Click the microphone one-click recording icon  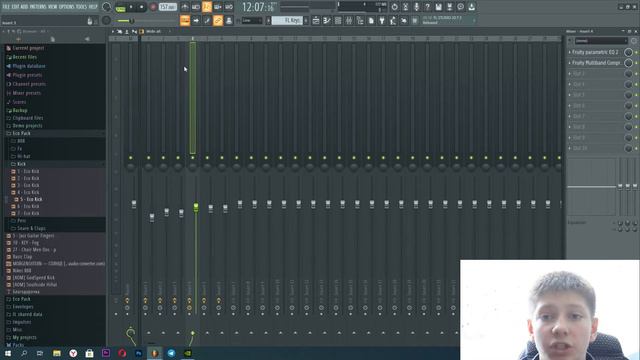(x=416, y=7)
